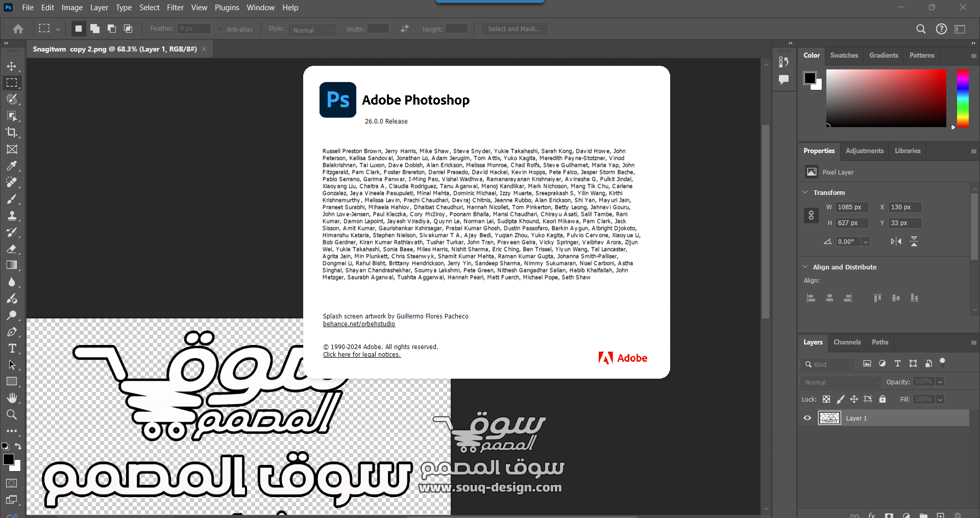This screenshot has height=518, width=980.
Task: Click the toolbar foreground color swatch
Action: [9, 459]
